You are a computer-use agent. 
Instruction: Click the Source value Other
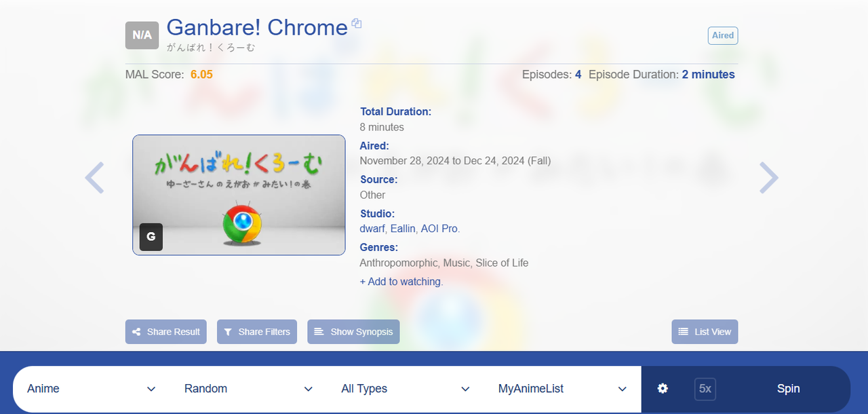coord(373,195)
